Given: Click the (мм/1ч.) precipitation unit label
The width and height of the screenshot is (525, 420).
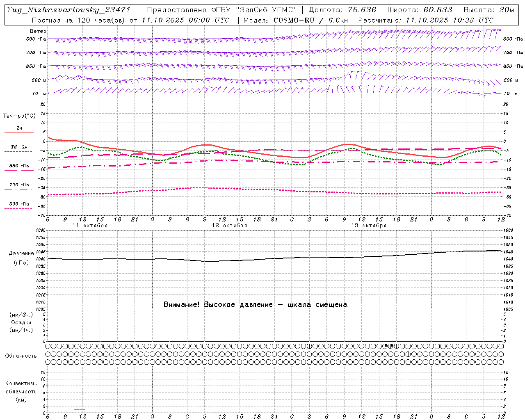Looking at the screenshot, I should (21, 330).
